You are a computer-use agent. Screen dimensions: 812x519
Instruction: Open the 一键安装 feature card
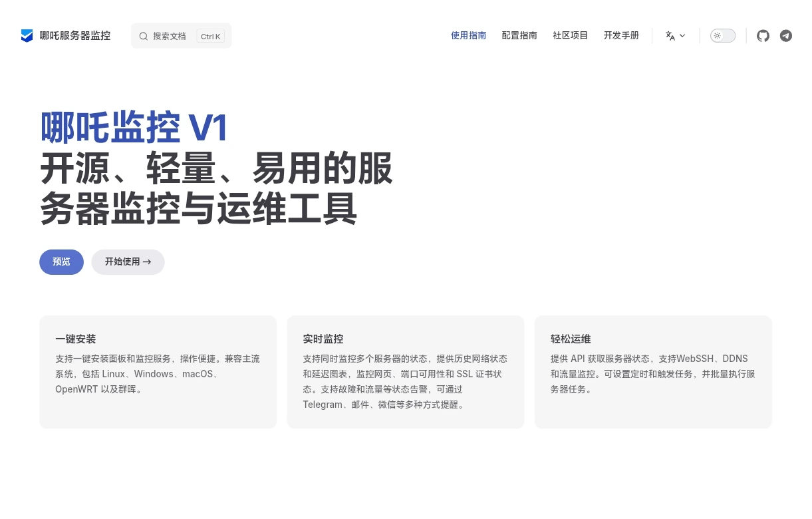[x=158, y=371]
